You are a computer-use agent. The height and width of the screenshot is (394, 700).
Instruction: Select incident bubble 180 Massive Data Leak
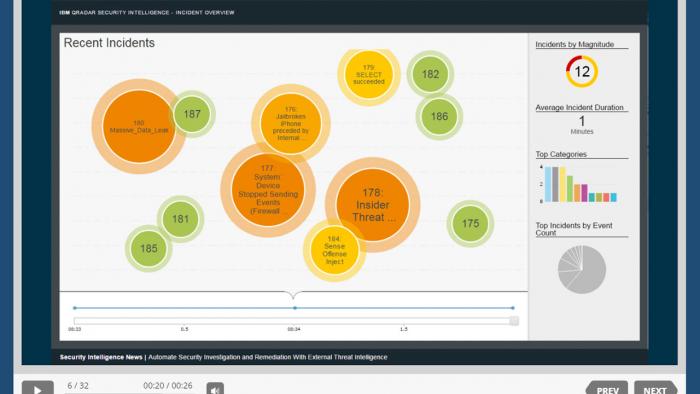tap(139, 126)
